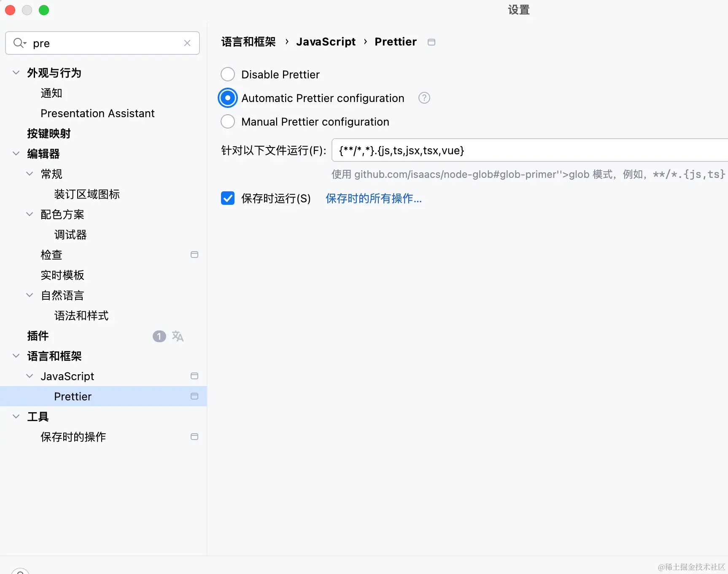Viewport: 728px width, 574px height.
Task: Open the 检查 settings page
Action: click(x=51, y=255)
